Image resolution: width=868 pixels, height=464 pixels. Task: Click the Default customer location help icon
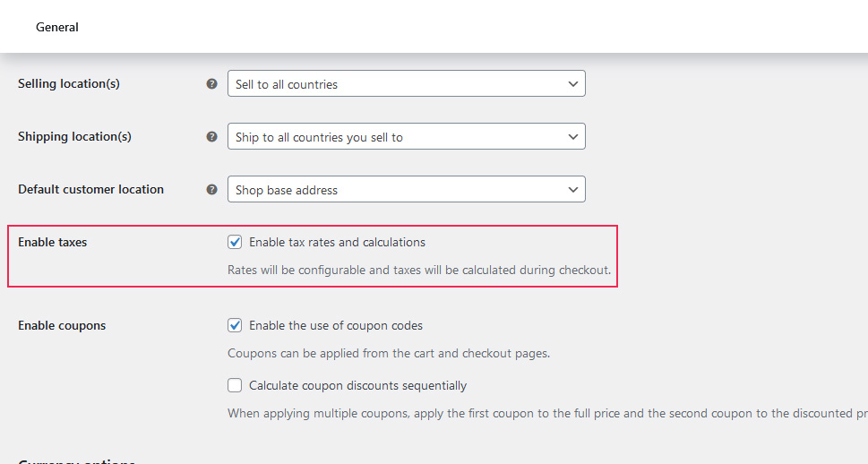pyautogui.click(x=212, y=190)
